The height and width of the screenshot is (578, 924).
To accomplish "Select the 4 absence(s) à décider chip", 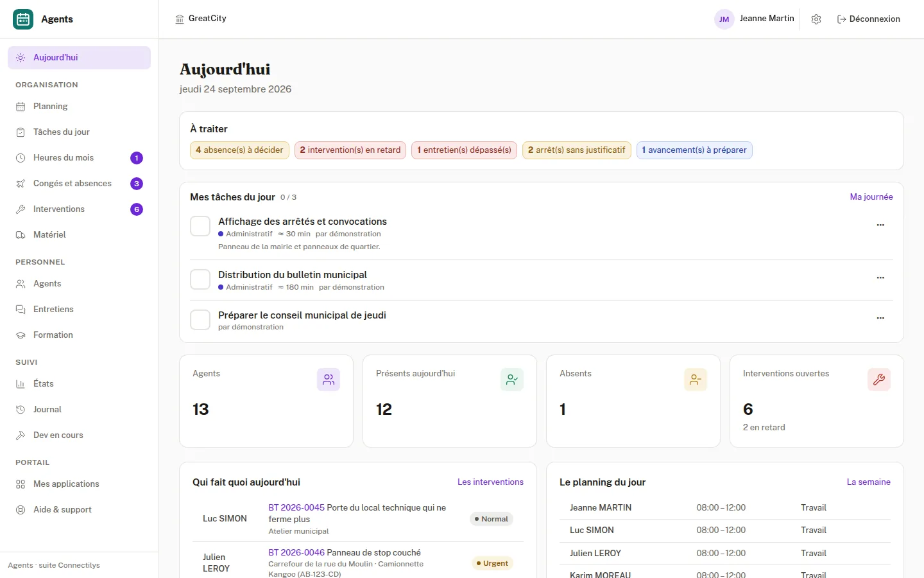I will click(239, 150).
